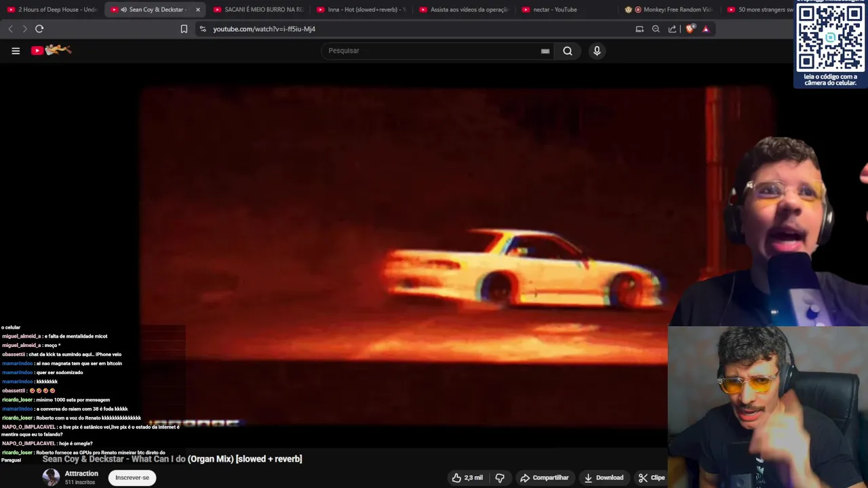Reload the current page
868x488 pixels.
point(39,28)
